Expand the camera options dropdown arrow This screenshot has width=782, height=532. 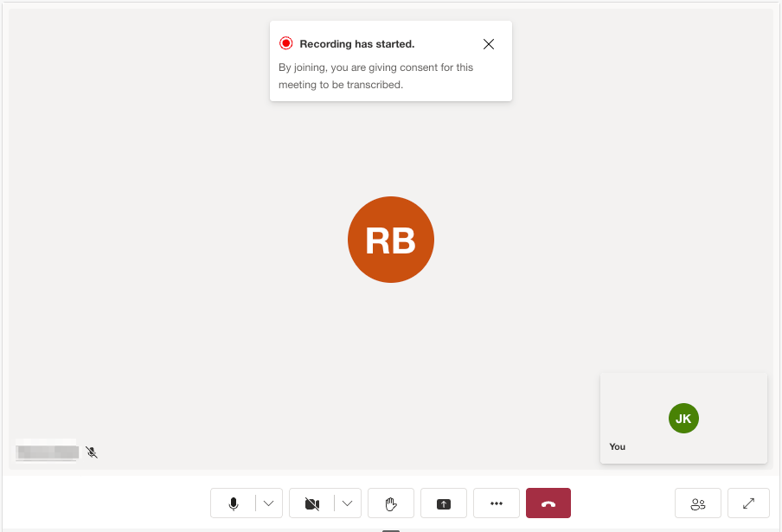pos(348,503)
